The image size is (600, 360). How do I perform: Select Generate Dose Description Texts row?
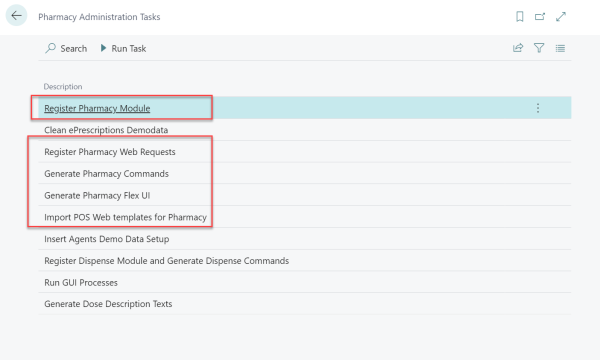click(x=305, y=304)
